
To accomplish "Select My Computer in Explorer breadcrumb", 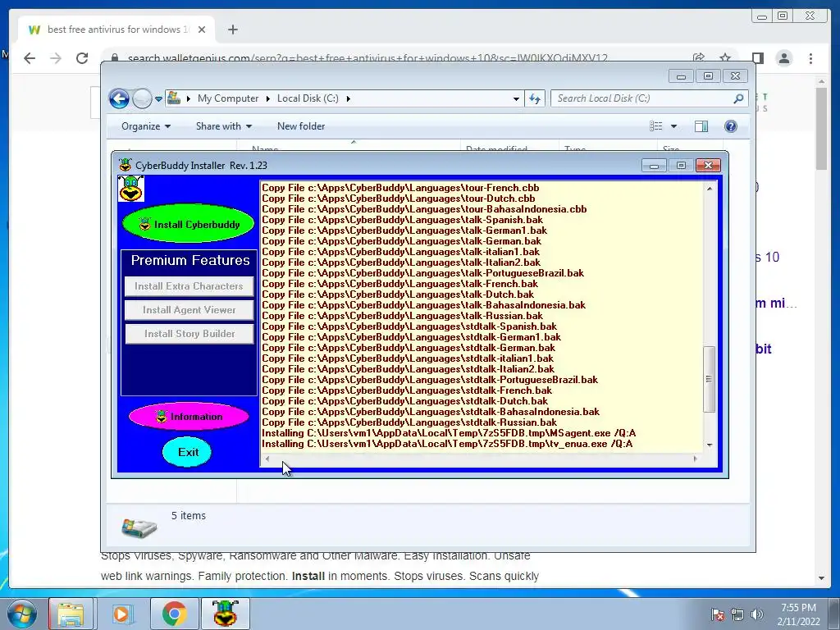I will tap(228, 98).
